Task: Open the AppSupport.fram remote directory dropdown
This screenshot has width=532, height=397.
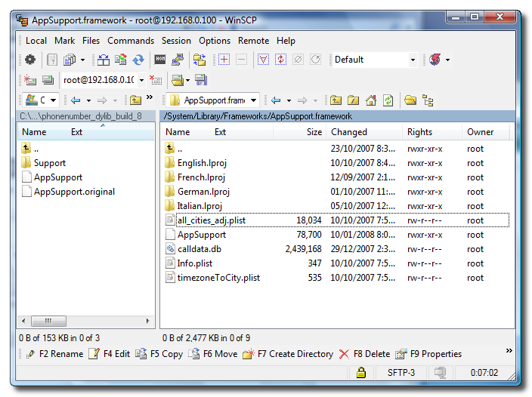Action: pos(253,100)
